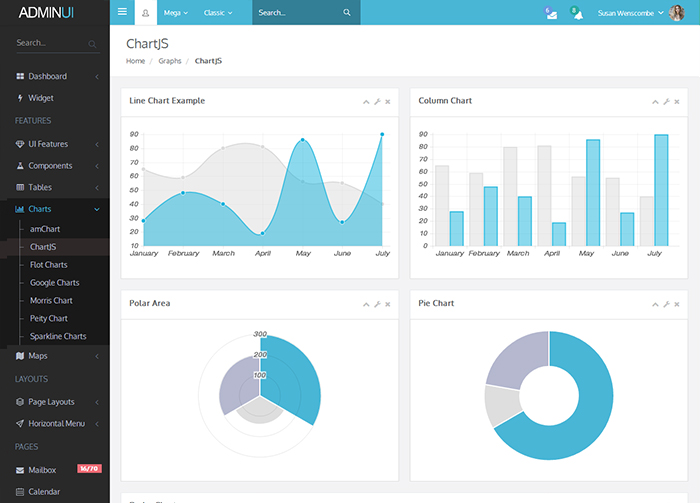Select Flot Charts in the sidebar
This screenshot has height=503, width=700.
[49, 265]
